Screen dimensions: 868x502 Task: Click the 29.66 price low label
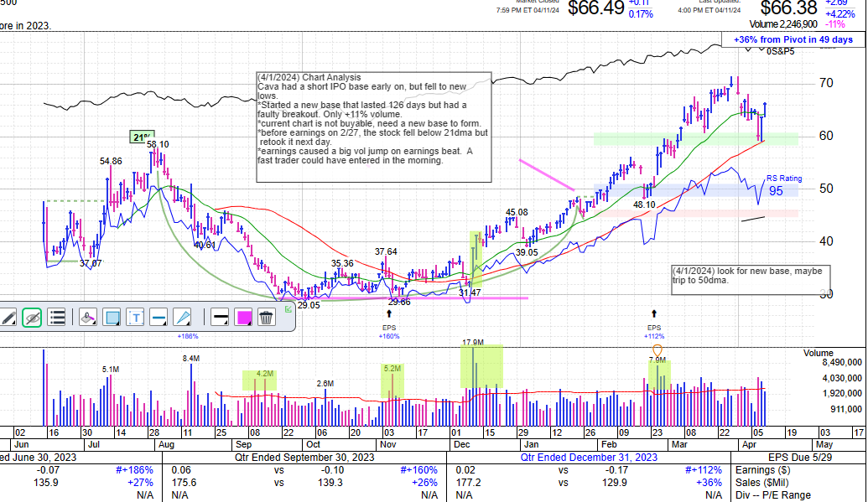coord(399,303)
